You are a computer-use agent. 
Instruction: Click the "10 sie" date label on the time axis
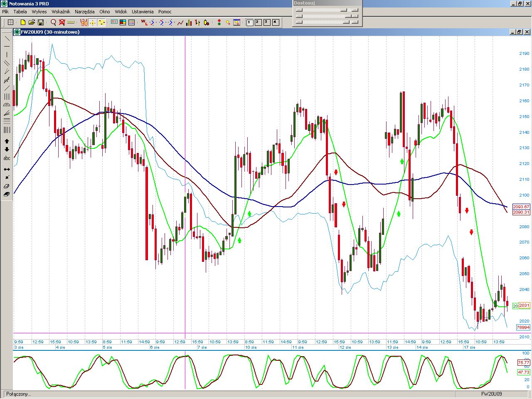(251, 347)
